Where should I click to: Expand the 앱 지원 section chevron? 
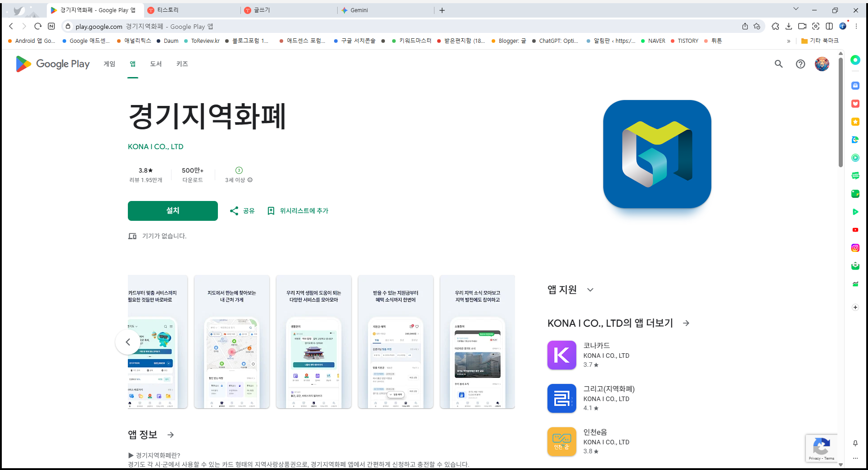click(590, 290)
